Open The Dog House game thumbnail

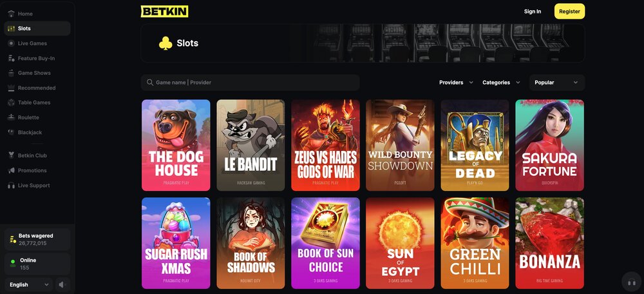[176, 145]
